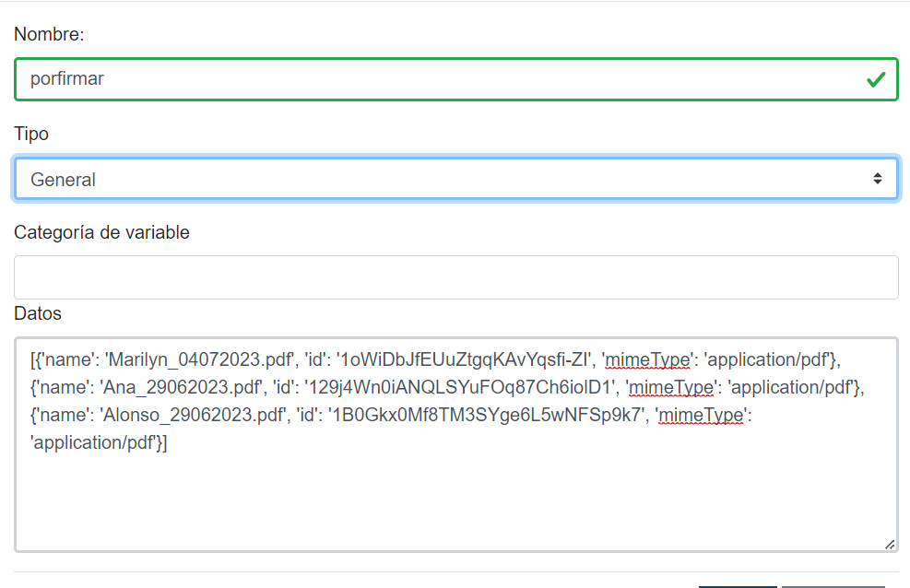Click the empty area of Datos textarea
The image size is (910, 588).
(455, 502)
